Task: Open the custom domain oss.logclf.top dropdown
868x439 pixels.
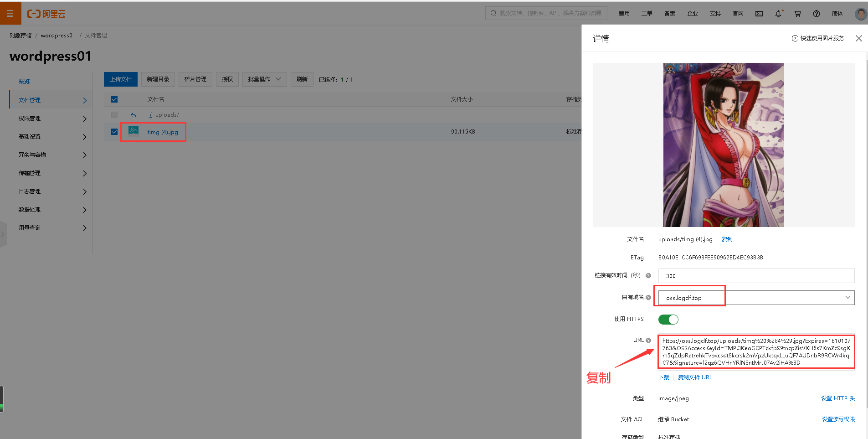Action: pyautogui.click(x=756, y=298)
